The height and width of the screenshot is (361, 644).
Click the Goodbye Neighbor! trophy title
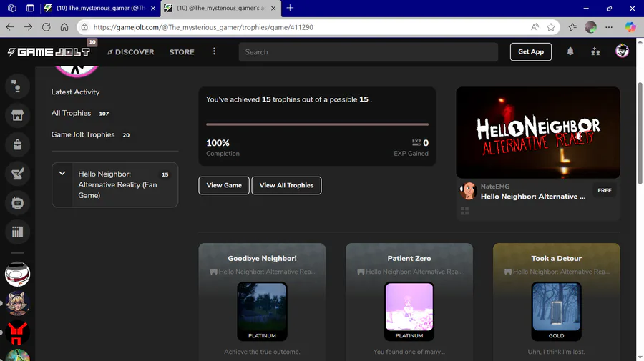(x=262, y=259)
